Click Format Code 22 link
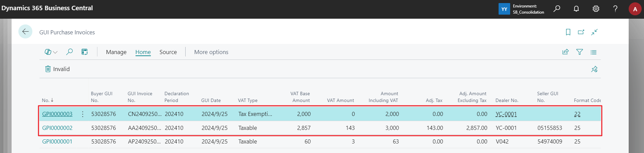The height and width of the screenshot is (153, 644). 577,114
